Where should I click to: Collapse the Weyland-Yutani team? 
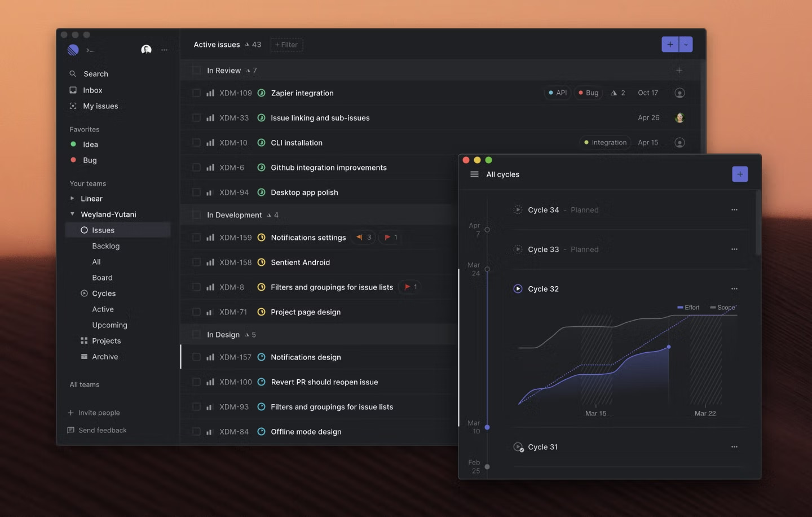(x=72, y=214)
